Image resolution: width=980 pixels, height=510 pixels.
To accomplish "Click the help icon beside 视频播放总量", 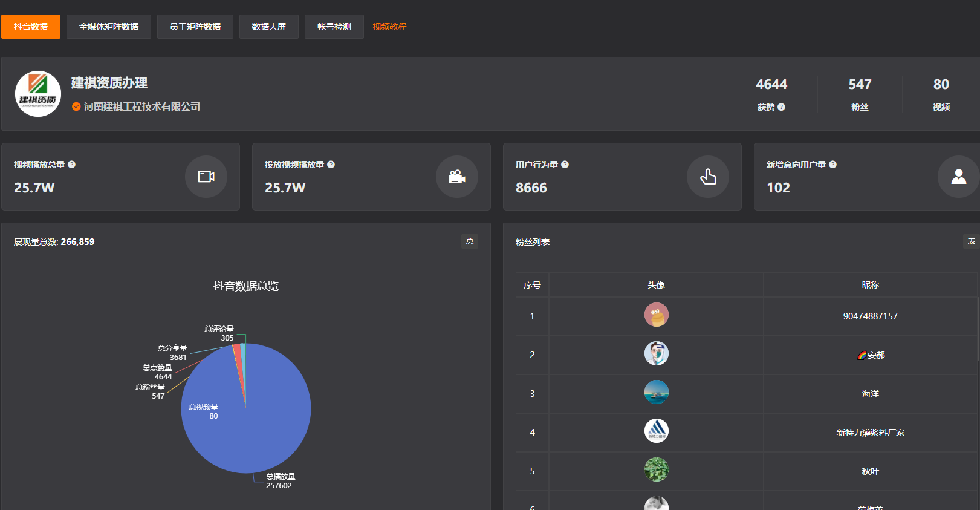I will (71, 165).
